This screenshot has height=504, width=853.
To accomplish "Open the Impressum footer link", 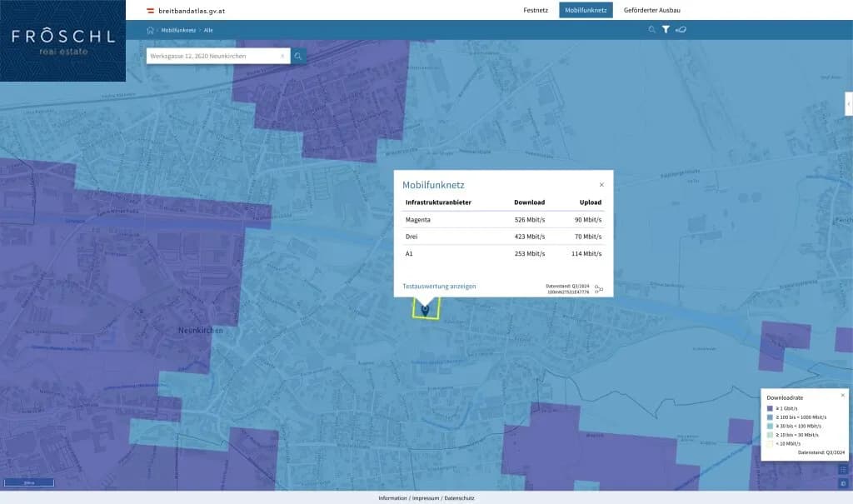I will point(426,498).
